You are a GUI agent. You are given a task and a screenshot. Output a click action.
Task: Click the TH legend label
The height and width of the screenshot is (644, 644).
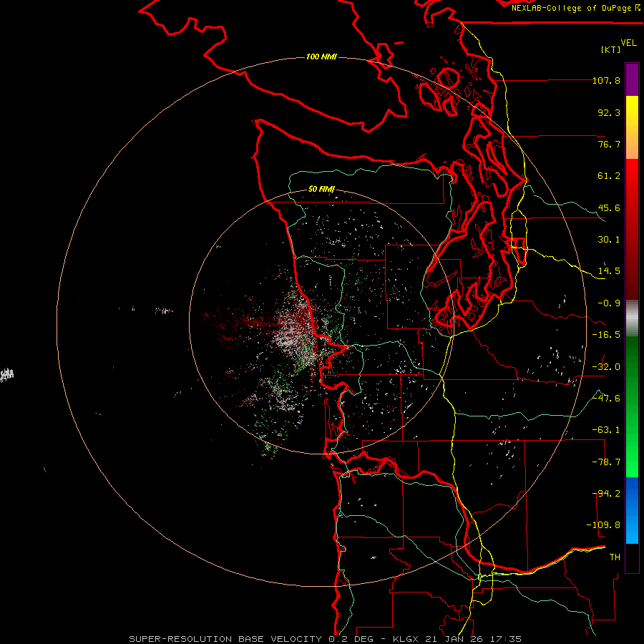pyautogui.click(x=615, y=557)
